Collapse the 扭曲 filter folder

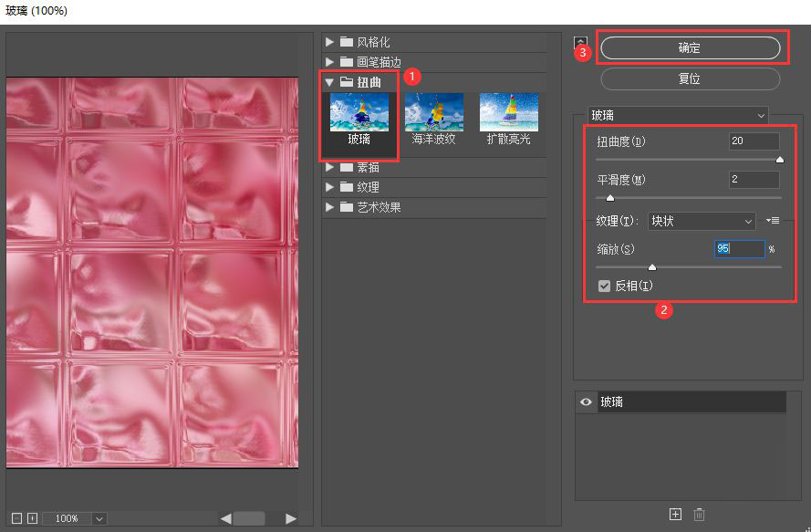(329, 82)
